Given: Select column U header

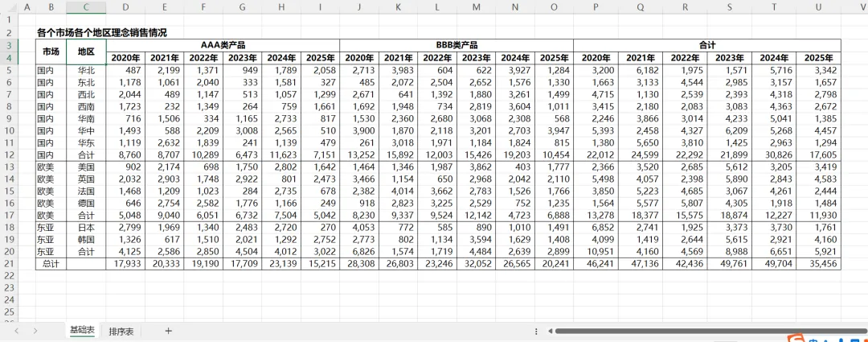Looking at the screenshot, I should point(819,7).
